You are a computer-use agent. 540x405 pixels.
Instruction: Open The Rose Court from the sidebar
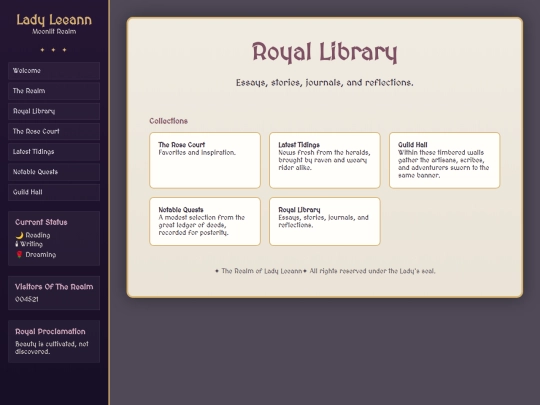[54, 132]
